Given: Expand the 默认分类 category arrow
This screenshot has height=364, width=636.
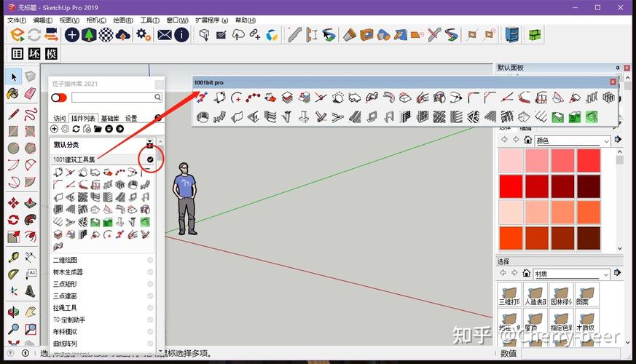Looking at the screenshot, I should (149, 144).
